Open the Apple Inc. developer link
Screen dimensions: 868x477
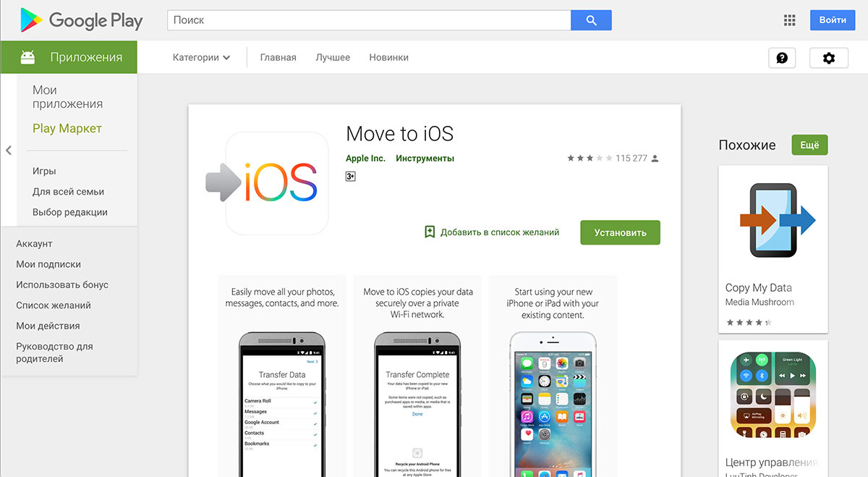pyautogui.click(x=365, y=158)
